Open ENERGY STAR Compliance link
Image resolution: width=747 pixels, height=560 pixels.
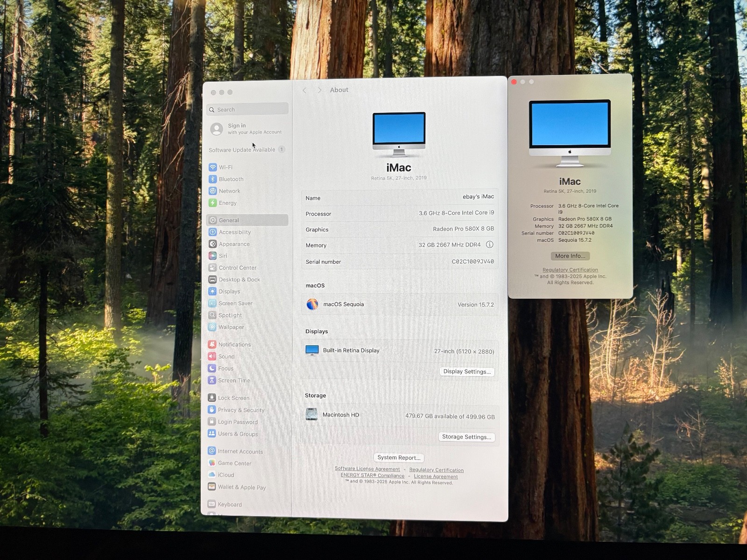(373, 476)
